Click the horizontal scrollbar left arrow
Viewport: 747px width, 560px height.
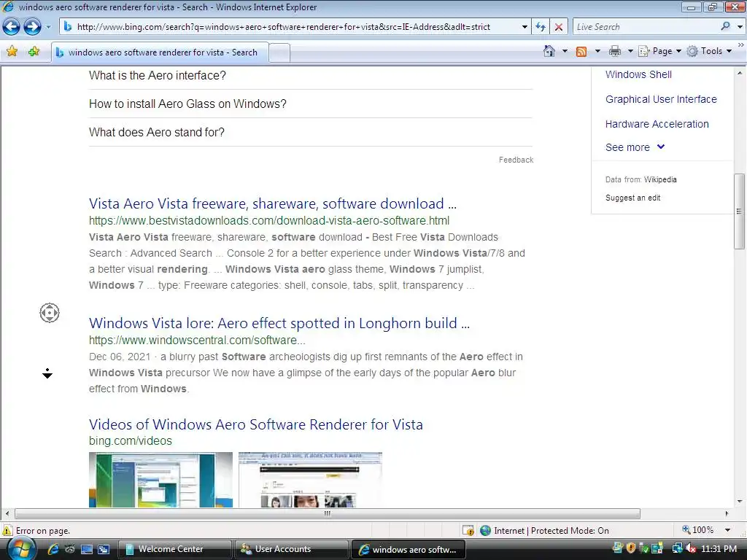(x=7, y=513)
